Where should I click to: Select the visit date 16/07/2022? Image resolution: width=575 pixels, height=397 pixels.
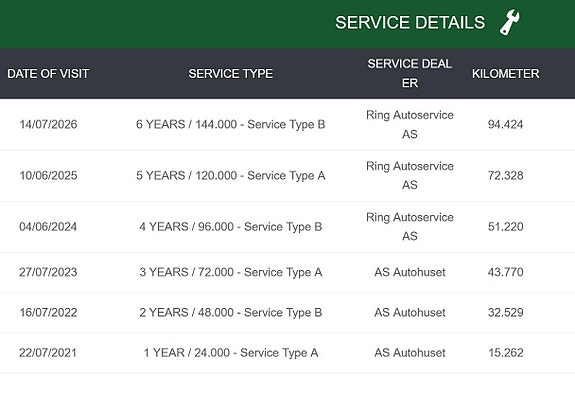[x=48, y=313]
